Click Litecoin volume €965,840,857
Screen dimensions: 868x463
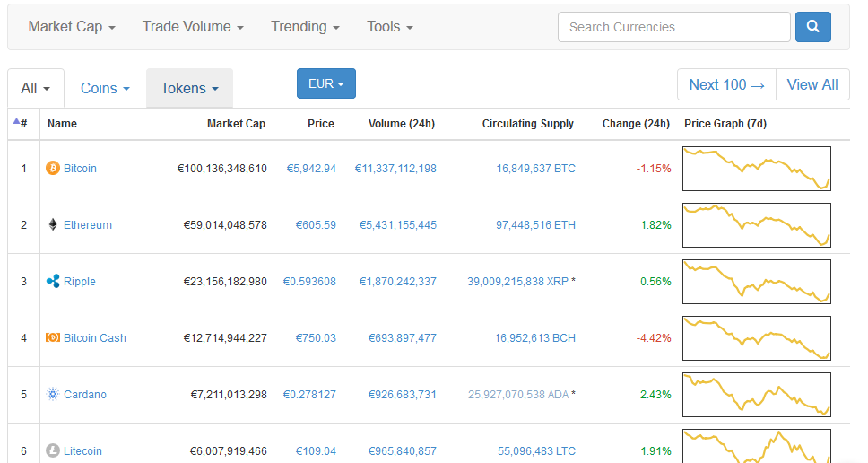pos(402,450)
